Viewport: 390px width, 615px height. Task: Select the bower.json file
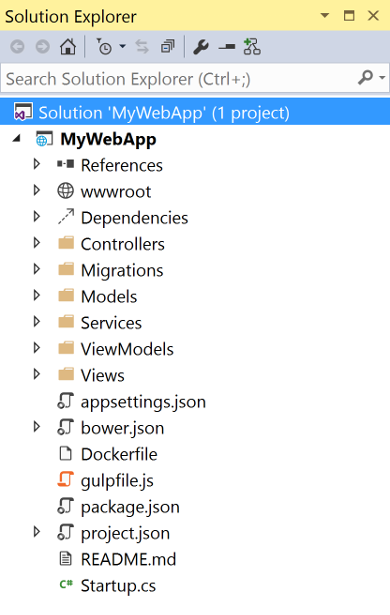[x=122, y=428]
